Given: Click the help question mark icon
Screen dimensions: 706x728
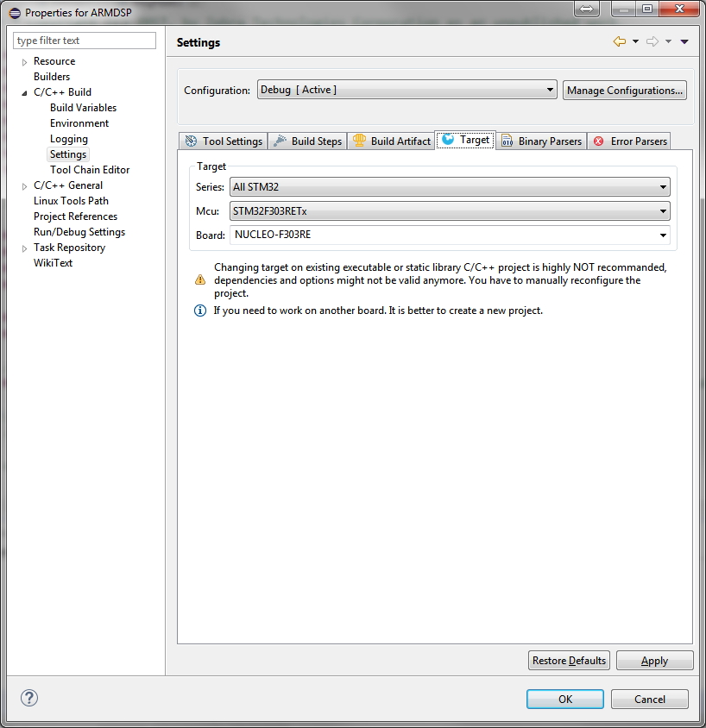Looking at the screenshot, I should click(28, 699).
